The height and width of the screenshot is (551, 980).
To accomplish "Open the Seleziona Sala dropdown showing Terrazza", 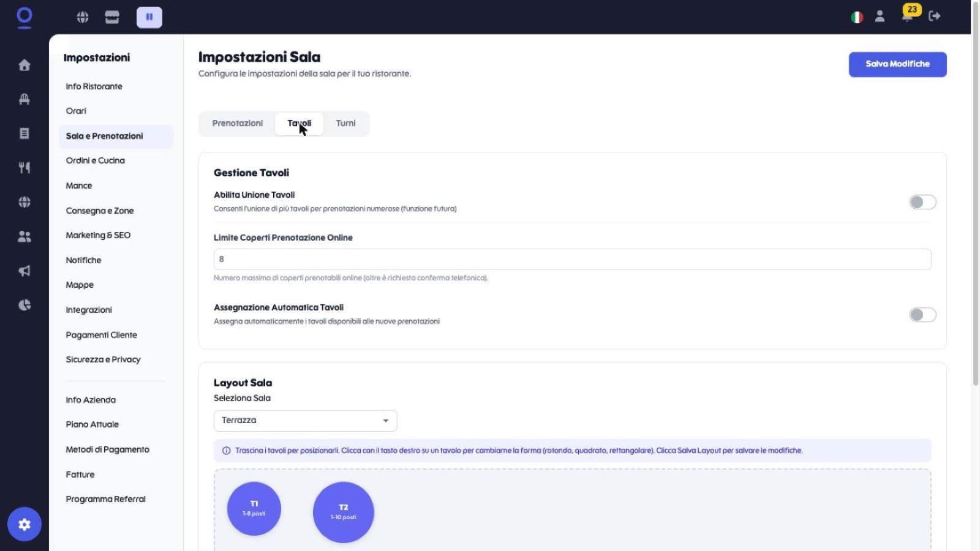I will [x=306, y=421].
